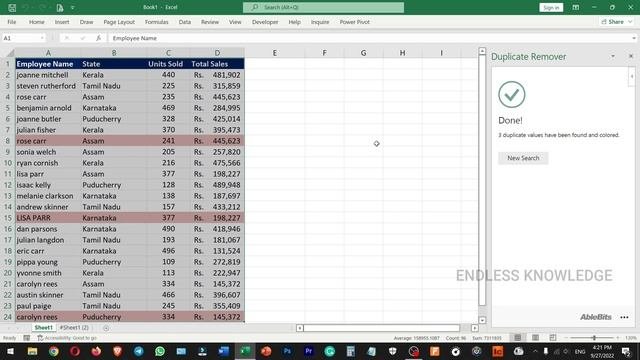Click zoom out minus button
Screen dimensions: 640x360
(x=566, y=338)
